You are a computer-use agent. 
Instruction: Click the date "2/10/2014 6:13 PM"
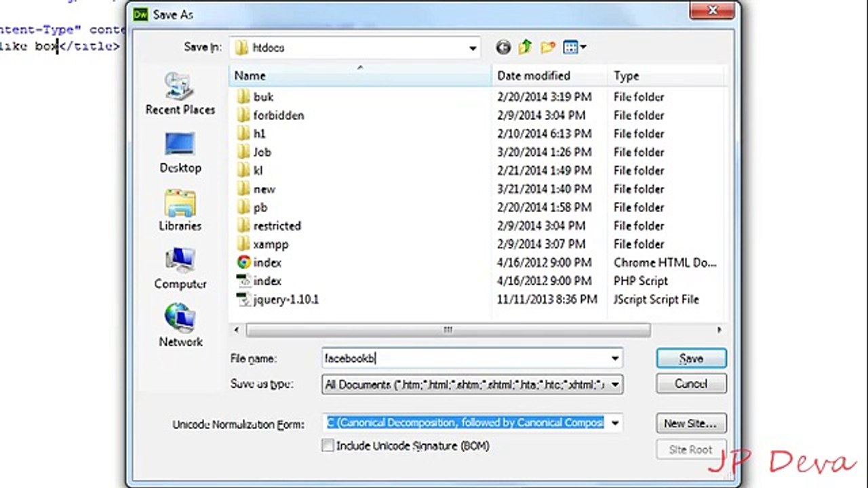coord(544,134)
